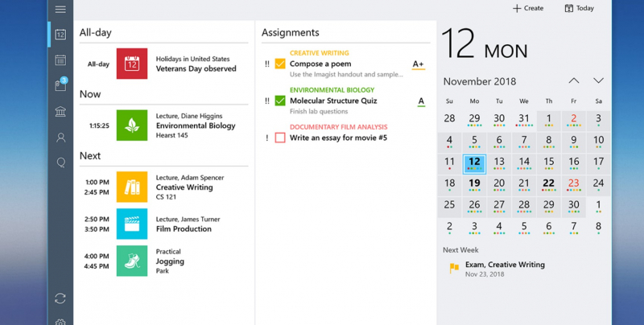
Task: Uncheck the Molecular Structure Quiz checkbox
Action: (x=280, y=101)
